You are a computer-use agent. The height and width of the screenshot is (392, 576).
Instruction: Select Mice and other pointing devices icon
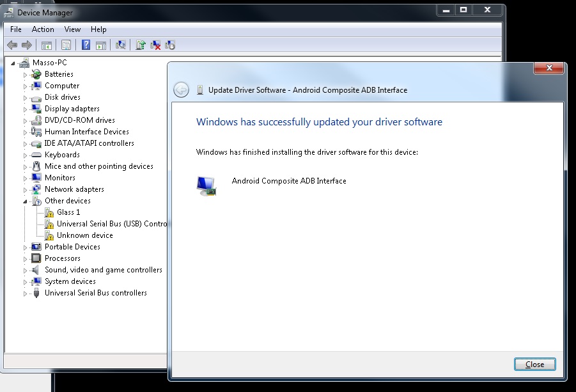pyautogui.click(x=36, y=166)
